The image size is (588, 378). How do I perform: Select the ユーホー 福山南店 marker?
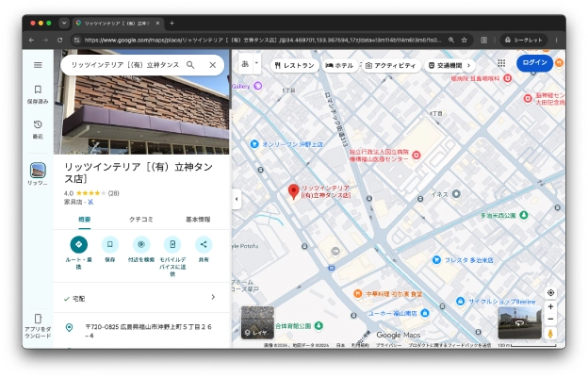424,313
